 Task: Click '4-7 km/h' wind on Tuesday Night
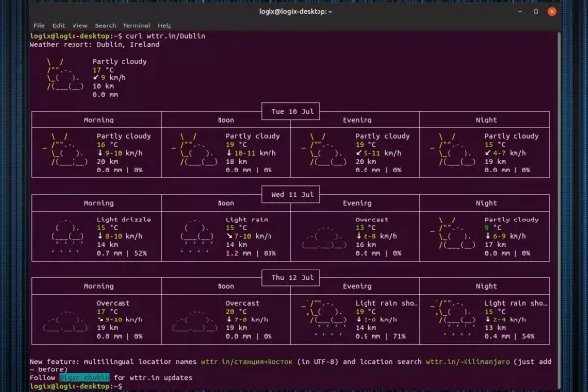tap(510, 153)
